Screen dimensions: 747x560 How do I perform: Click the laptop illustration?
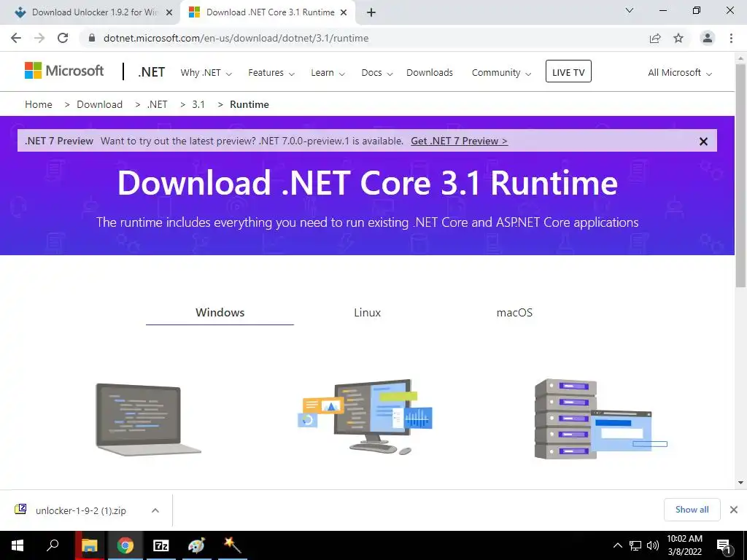click(x=148, y=419)
